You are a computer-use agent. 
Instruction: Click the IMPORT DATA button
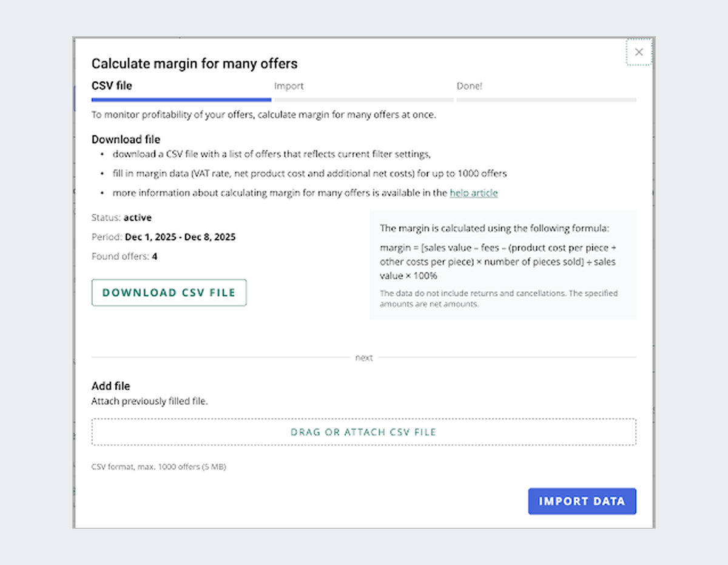[582, 501]
